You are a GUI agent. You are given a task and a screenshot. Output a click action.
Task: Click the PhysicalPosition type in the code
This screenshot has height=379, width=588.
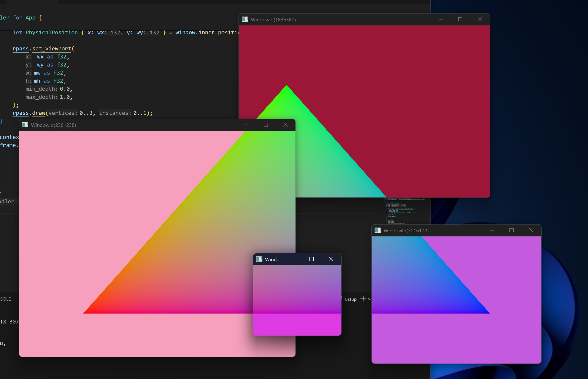[52, 32]
